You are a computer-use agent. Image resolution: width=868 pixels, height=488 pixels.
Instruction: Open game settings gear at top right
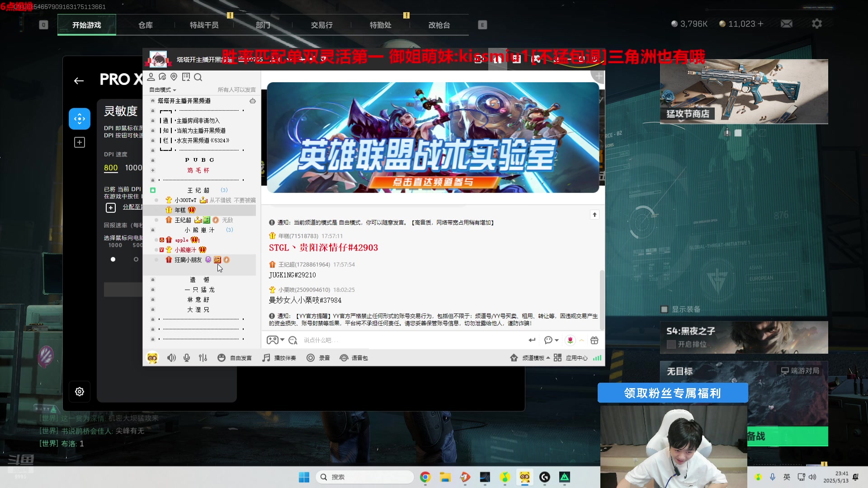point(817,23)
